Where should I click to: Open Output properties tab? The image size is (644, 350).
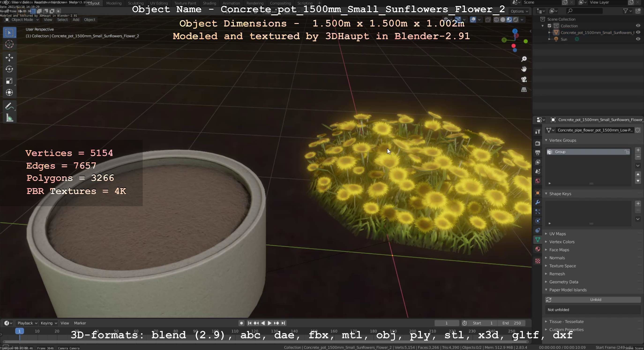[538, 153]
